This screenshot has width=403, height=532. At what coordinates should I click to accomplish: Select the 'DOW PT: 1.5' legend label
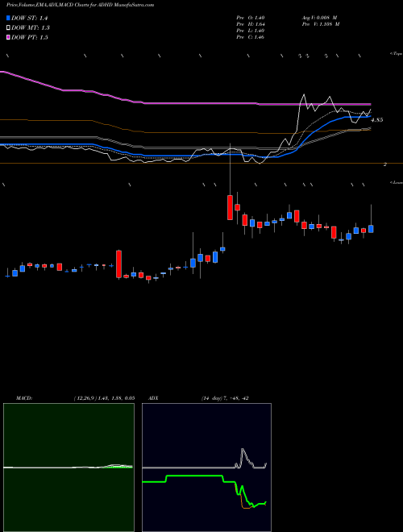(30, 37)
